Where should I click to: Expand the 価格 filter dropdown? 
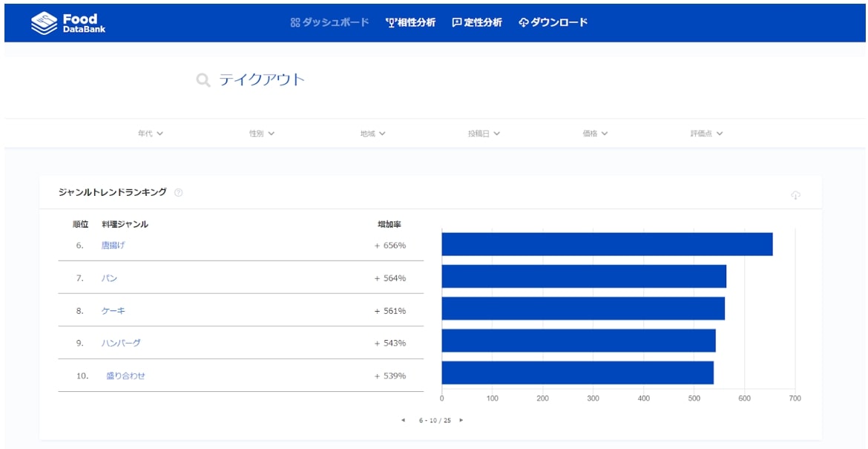click(595, 134)
